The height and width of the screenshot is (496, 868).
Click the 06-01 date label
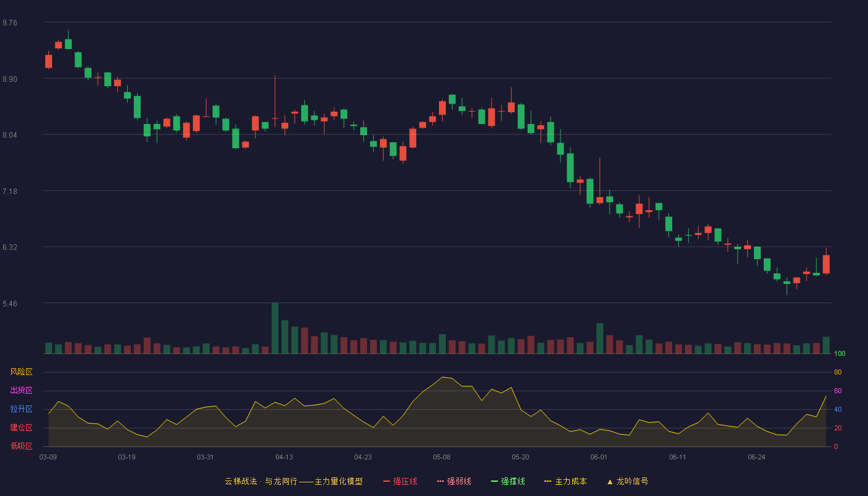click(599, 457)
